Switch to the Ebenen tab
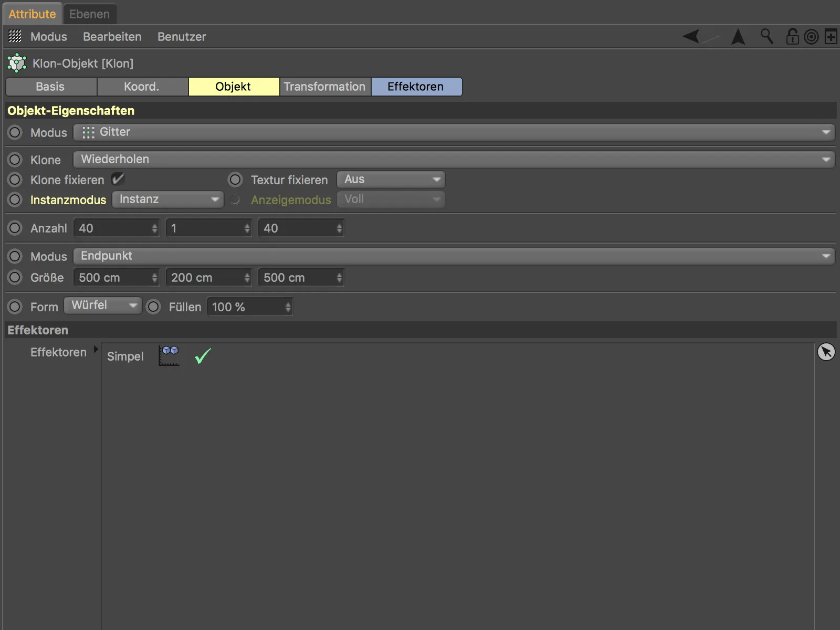The image size is (840, 630). pyautogui.click(x=89, y=14)
